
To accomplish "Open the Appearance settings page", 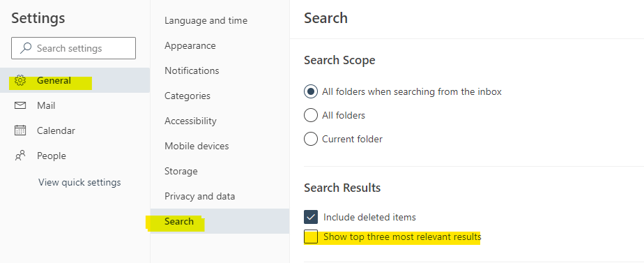I will coord(190,45).
